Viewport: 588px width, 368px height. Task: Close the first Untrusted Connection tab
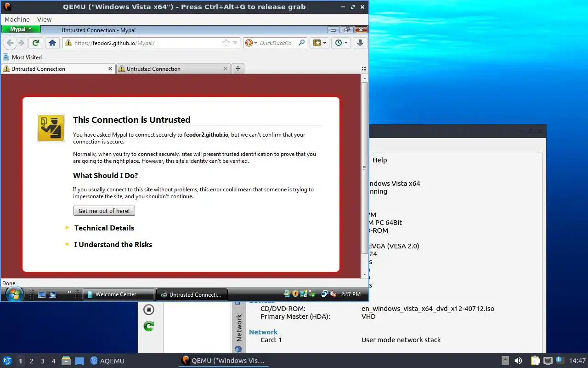(x=110, y=69)
